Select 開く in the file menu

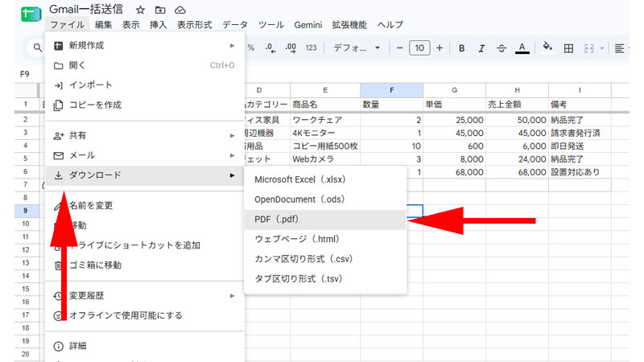coord(145,65)
